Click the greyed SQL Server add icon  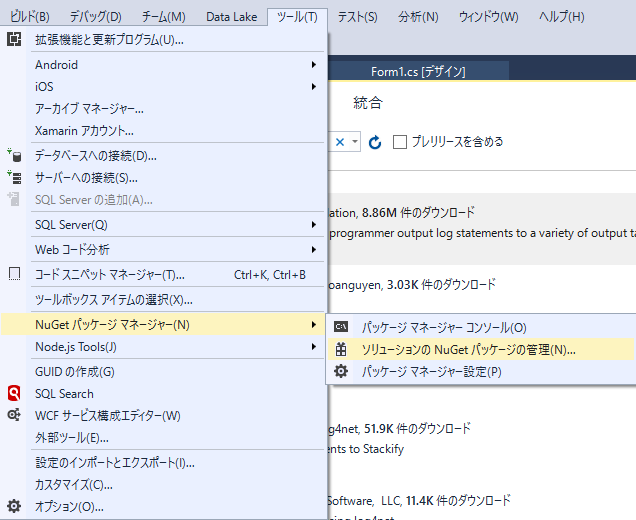click(14, 199)
